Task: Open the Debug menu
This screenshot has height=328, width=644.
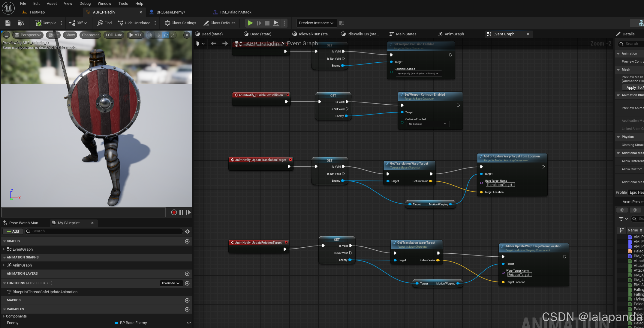Action: (85, 4)
